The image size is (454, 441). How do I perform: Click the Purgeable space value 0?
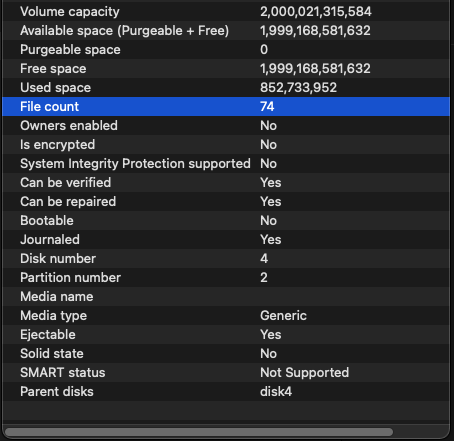264,50
